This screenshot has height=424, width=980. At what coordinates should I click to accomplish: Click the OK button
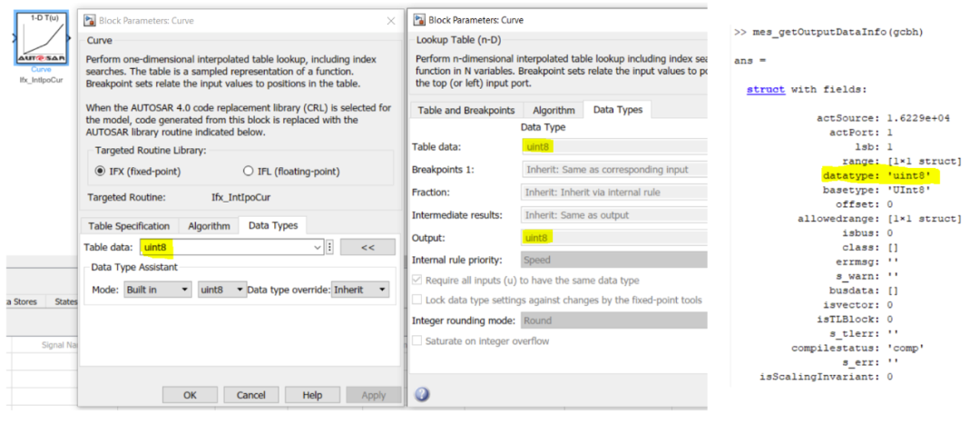(190, 395)
